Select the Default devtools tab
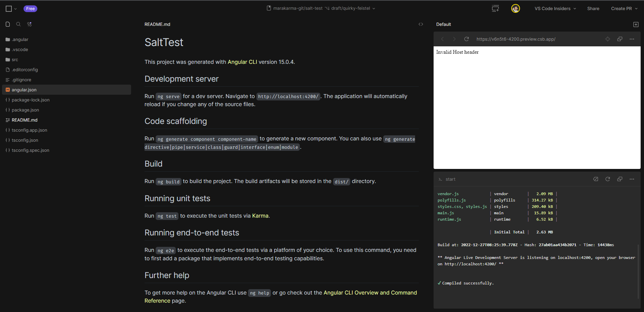The height and width of the screenshot is (312, 644). click(443, 24)
